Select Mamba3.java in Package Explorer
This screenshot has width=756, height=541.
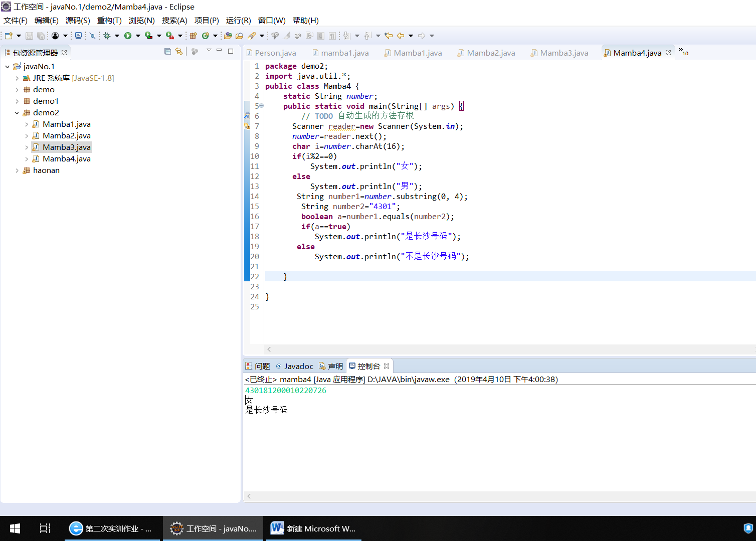click(67, 147)
